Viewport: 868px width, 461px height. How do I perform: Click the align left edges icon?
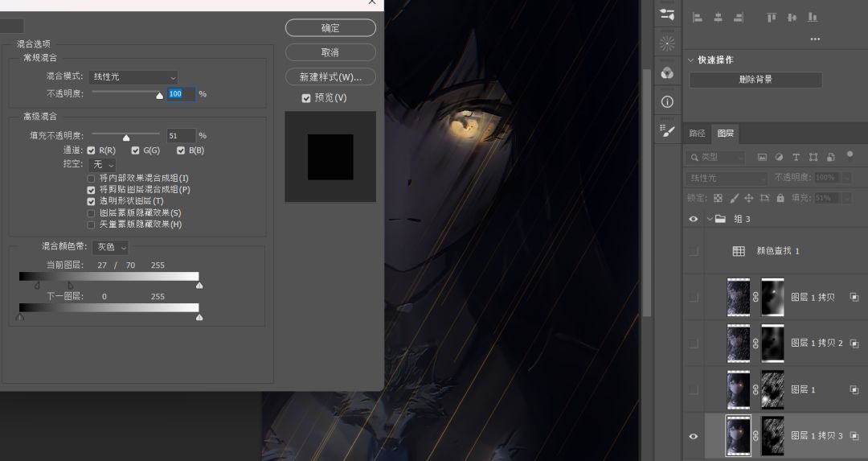click(698, 18)
